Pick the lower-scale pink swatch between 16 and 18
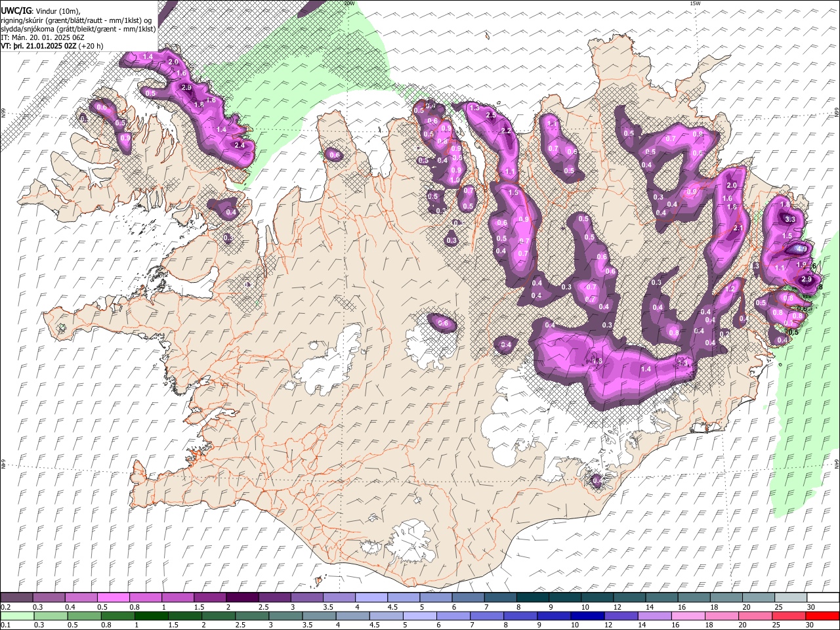840x630 pixels. [x=687, y=616]
